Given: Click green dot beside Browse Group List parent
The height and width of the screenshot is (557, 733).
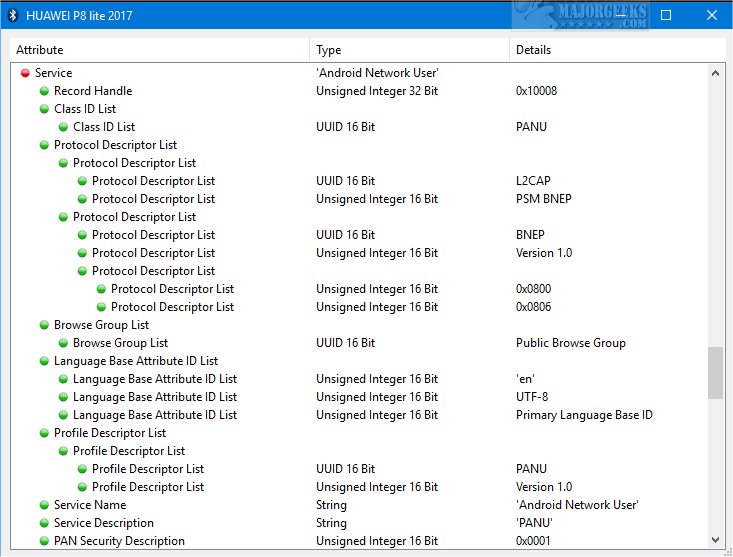Looking at the screenshot, I should (x=44, y=325).
